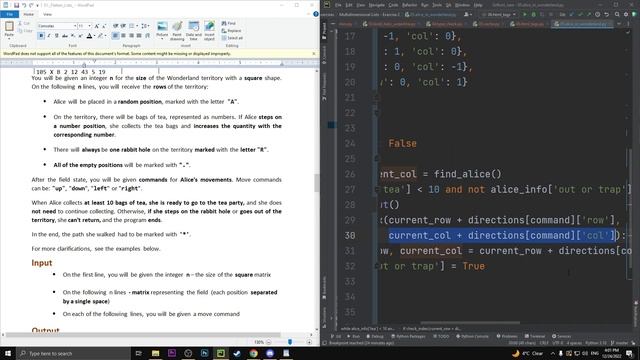Open the File menu in WordPad
The image size is (640, 360).
(x=9, y=14)
